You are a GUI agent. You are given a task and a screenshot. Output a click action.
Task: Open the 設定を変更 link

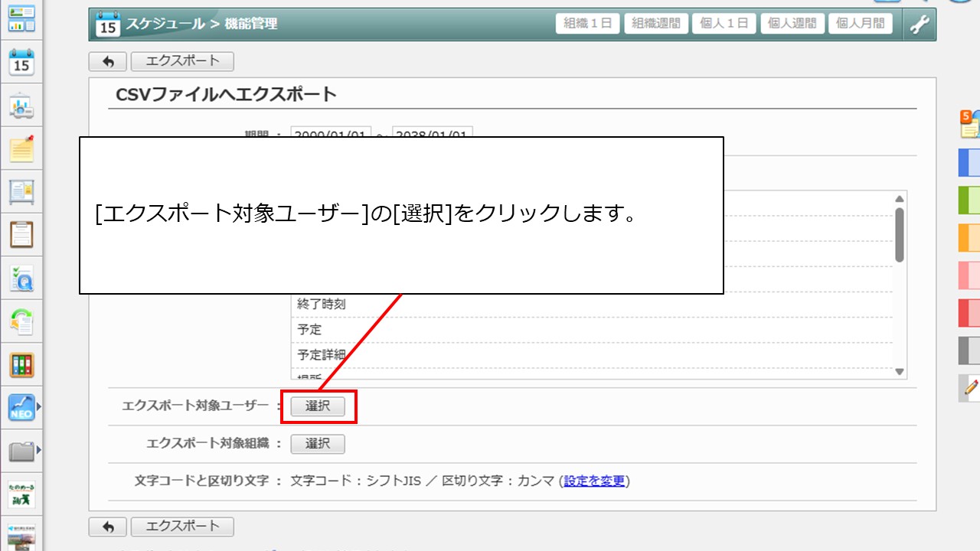pos(594,481)
